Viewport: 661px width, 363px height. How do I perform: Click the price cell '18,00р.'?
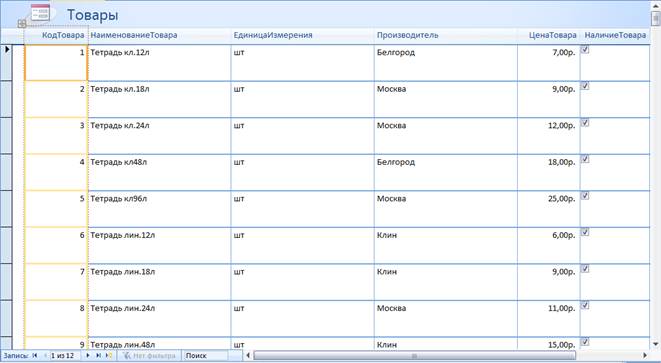point(548,172)
